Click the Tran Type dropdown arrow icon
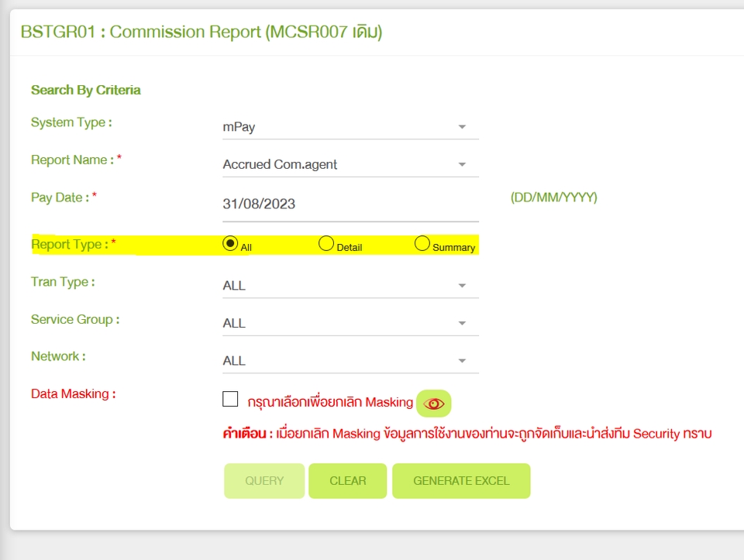Screen dimensions: 744x560 tap(463, 285)
